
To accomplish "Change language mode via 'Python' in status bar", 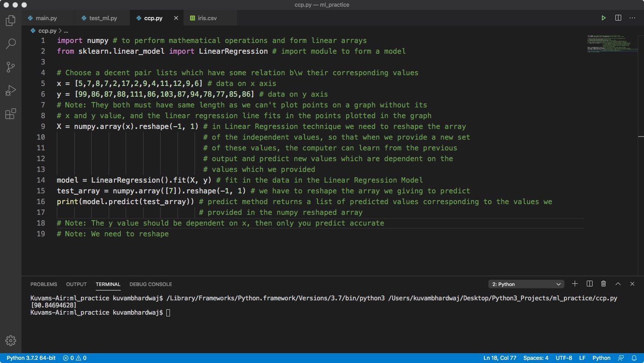I will tap(602, 358).
